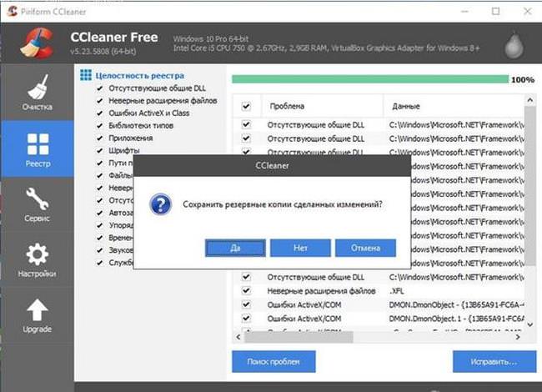
Task: Start scan with Поиск проблем button
Action: [x=274, y=362]
